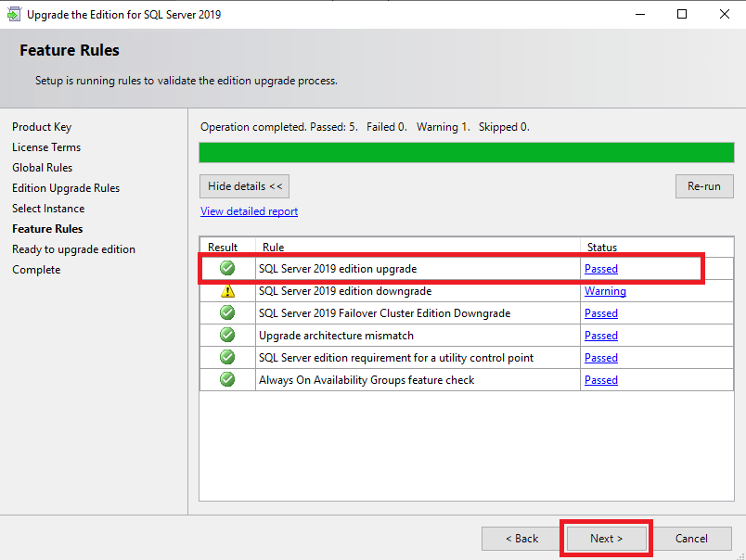Select Feature Rules step in sidebar
Image resolution: width=746 pixels, height=560 pixels.
[x=47, y=229]
